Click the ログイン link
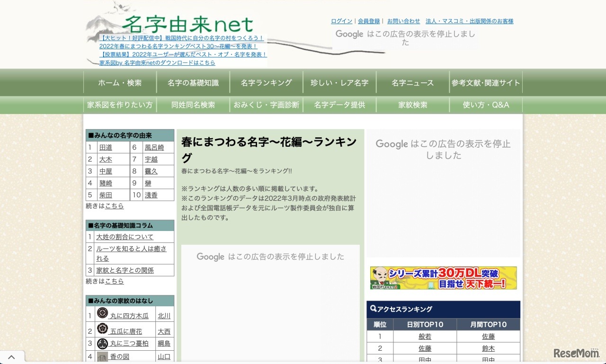Image resolution: width=606 pixels, height=364 pixels. (341, 21)
